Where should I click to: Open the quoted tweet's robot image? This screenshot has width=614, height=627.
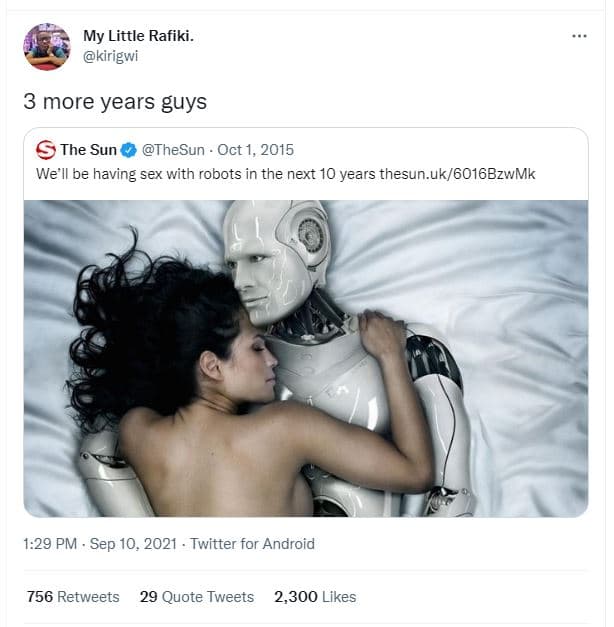click(306, 358)
